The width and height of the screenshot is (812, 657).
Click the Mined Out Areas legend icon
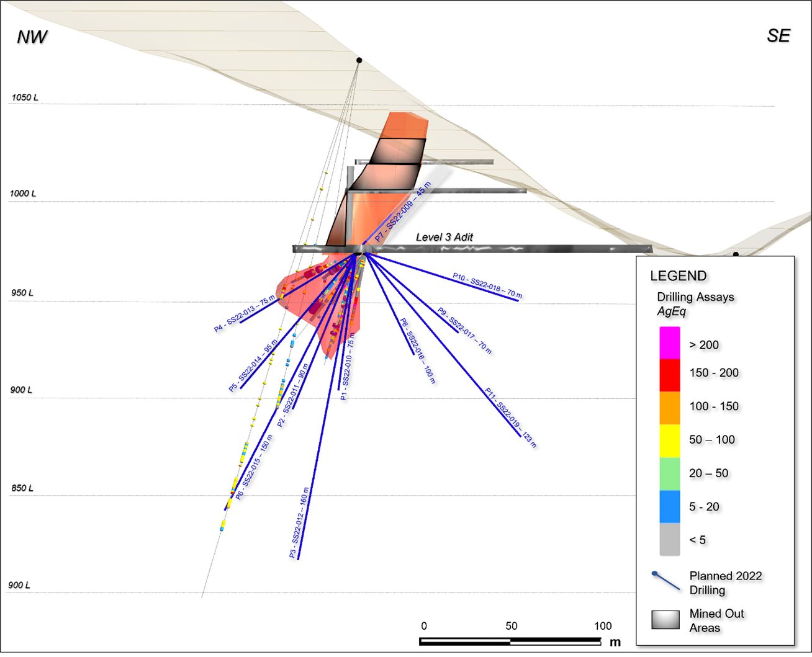click(665, 620)
